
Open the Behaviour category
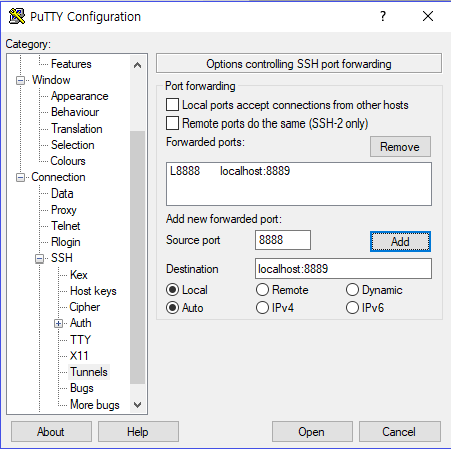coord(75,112)
